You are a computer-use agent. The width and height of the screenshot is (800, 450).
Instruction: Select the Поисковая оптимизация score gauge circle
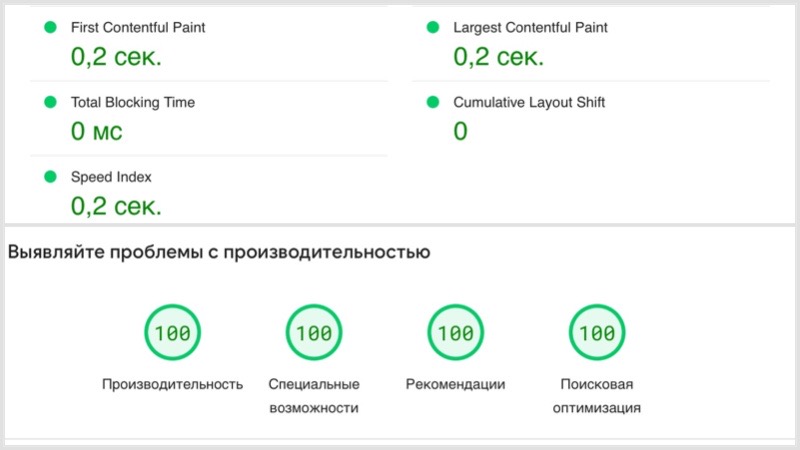coord(597,333)
